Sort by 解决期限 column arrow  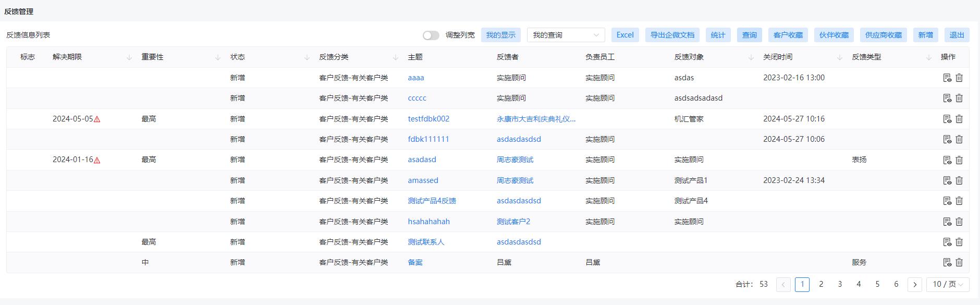(x=129, y=57)
